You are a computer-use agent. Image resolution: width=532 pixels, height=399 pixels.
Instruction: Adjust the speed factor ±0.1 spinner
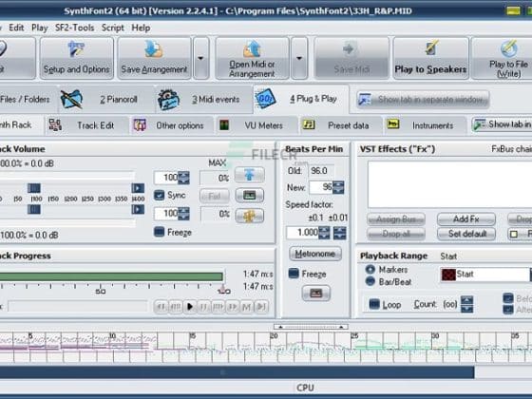pyautogui.click(x=324, y=233)
